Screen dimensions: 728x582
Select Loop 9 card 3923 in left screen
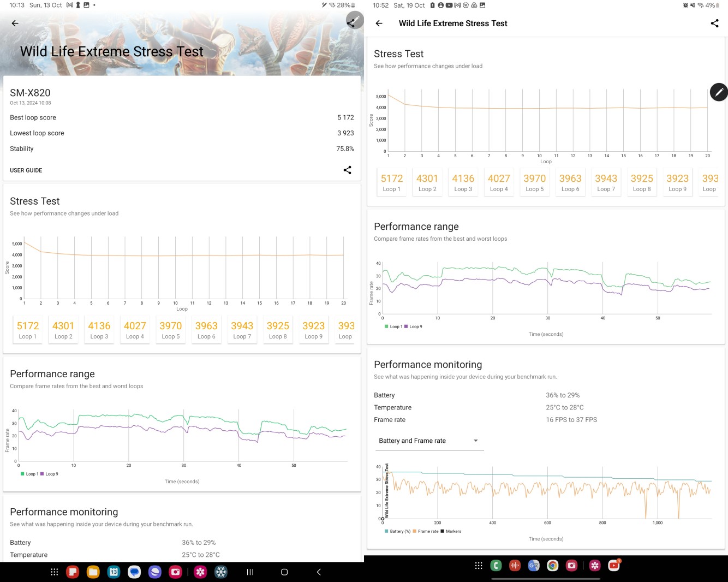coord(313,330)
